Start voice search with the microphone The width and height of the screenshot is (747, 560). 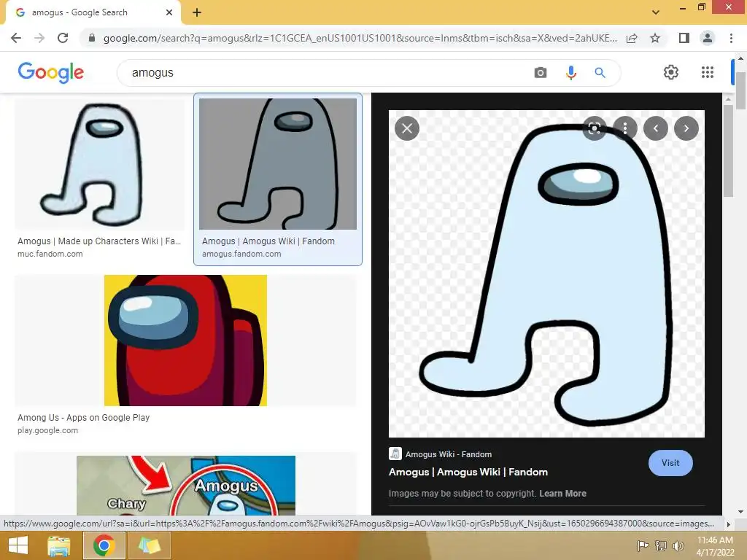570,72
